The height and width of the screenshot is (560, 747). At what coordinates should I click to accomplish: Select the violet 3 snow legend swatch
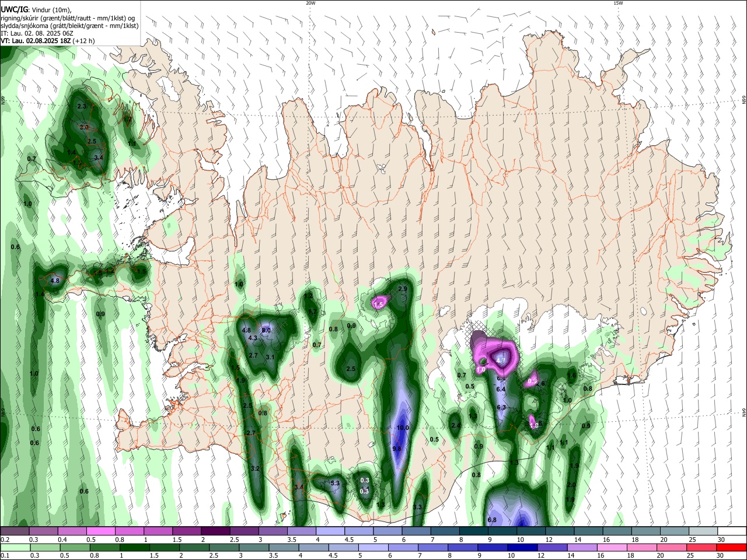[x=273, y=531]
